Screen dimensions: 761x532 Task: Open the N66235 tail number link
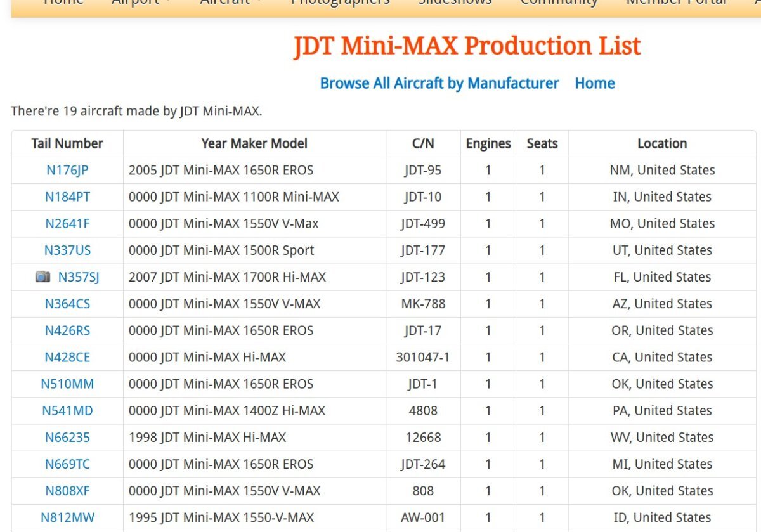pos(67,438)
